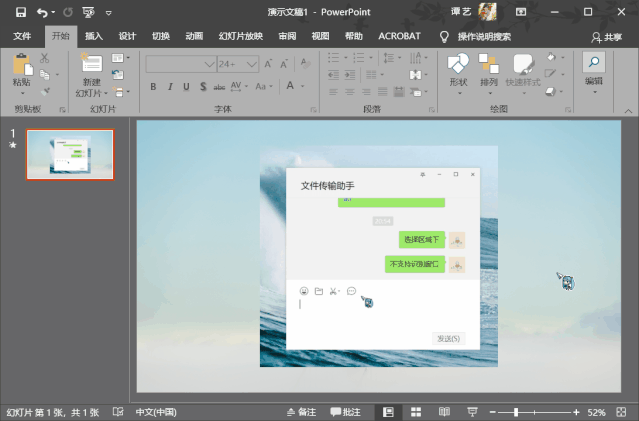Justify text in paragraph group

tap(382, 92)
